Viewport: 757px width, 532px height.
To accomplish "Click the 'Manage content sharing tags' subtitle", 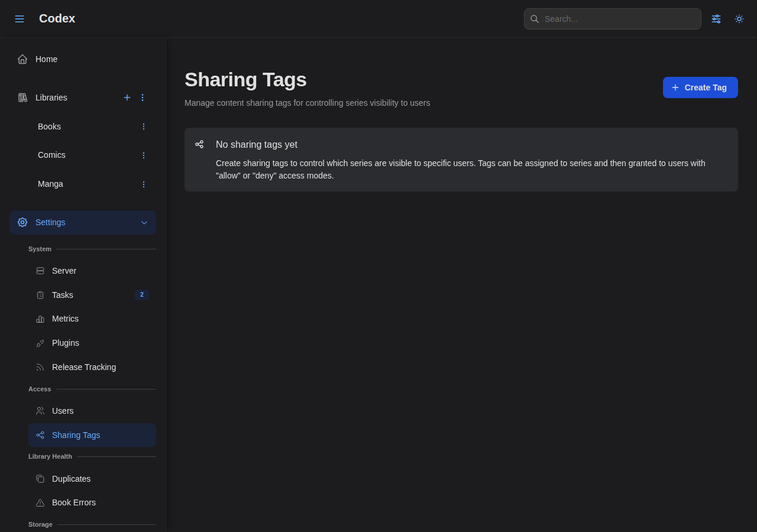I will click(x=308, y=103).
